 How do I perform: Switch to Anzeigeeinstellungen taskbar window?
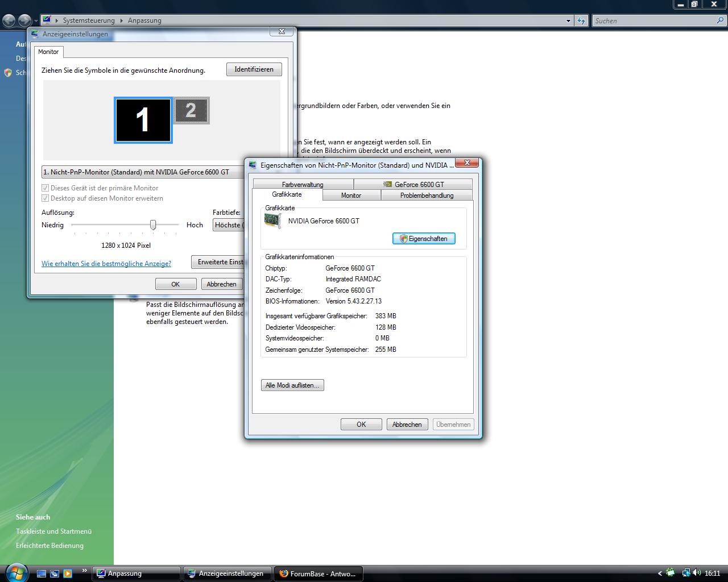click(227, 573)
